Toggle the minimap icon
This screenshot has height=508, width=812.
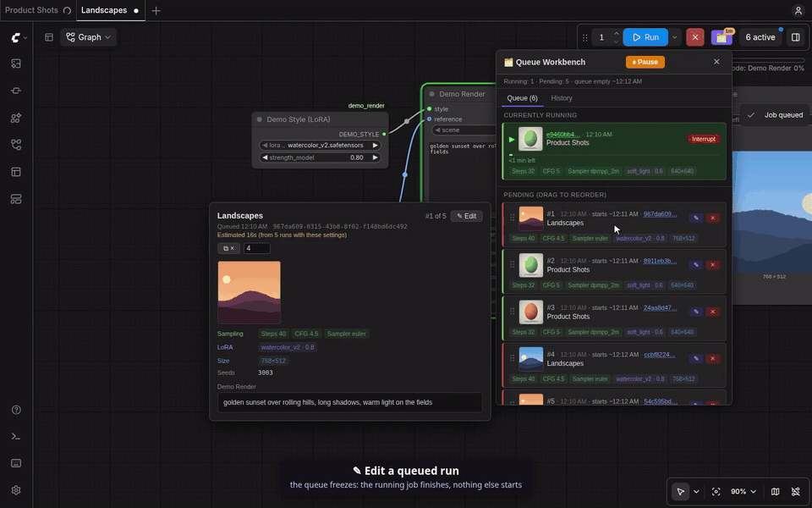coord(776,491)
